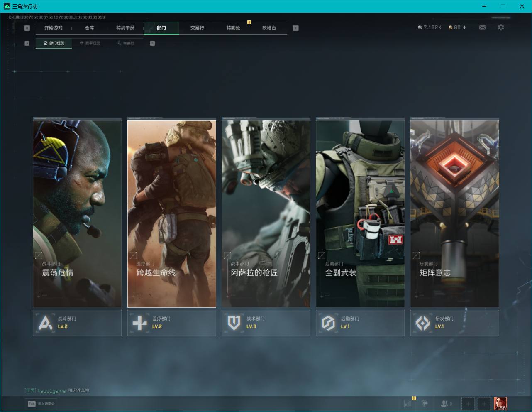The image size is (532, 412).
Task: Click the second empty squad slot plus
Action: 484,403
